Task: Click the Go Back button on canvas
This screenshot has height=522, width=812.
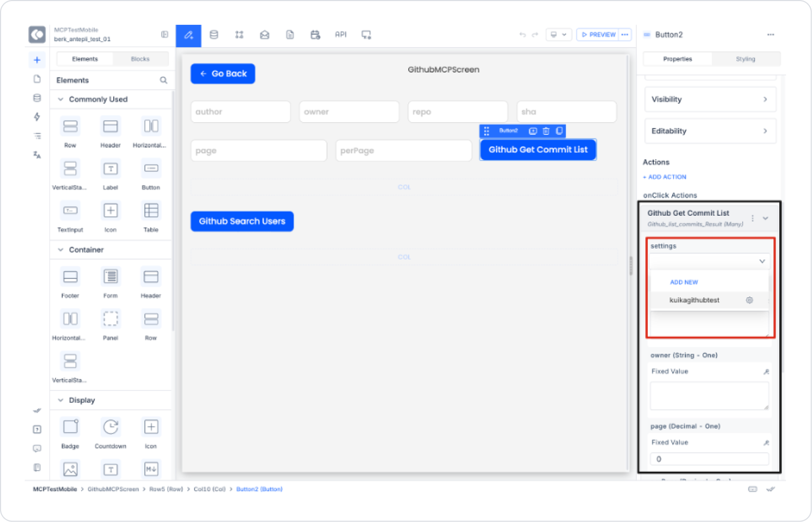Action: point(223,74)
